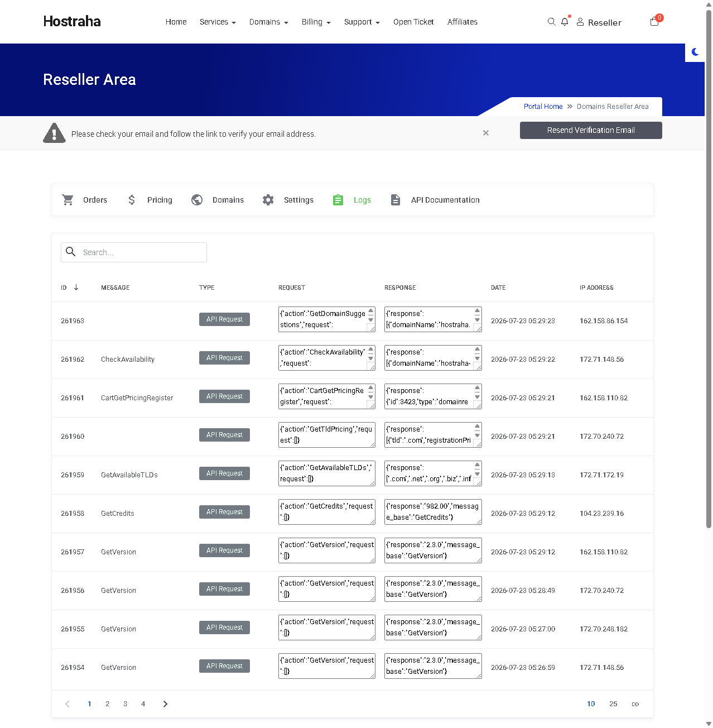Click Open Ticket in the navbar
Screen dimensions: 713x728
413,22
